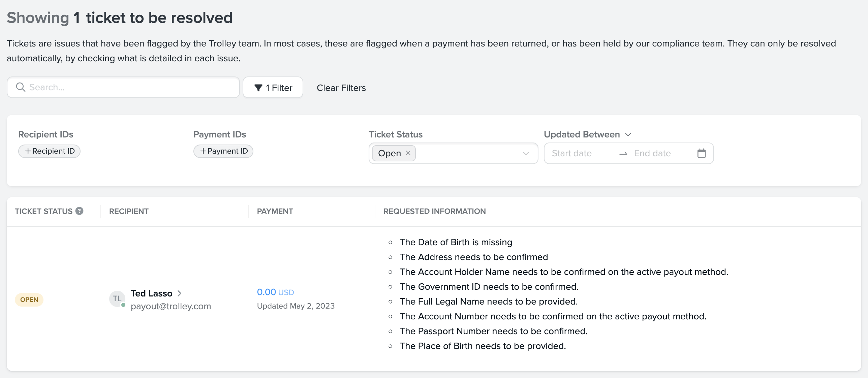Click the TL recipient avatar
868x378 pixels.
click(117, 299)
